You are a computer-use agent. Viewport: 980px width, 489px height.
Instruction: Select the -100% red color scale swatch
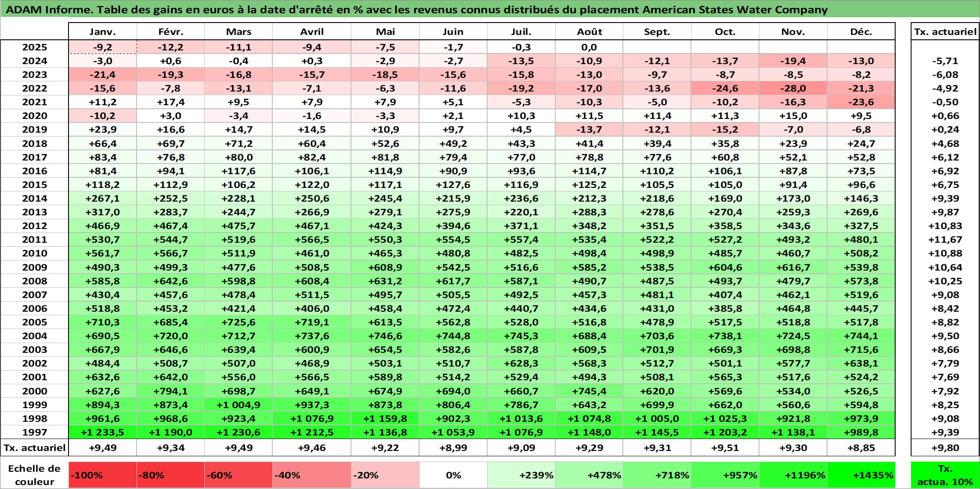103,475
